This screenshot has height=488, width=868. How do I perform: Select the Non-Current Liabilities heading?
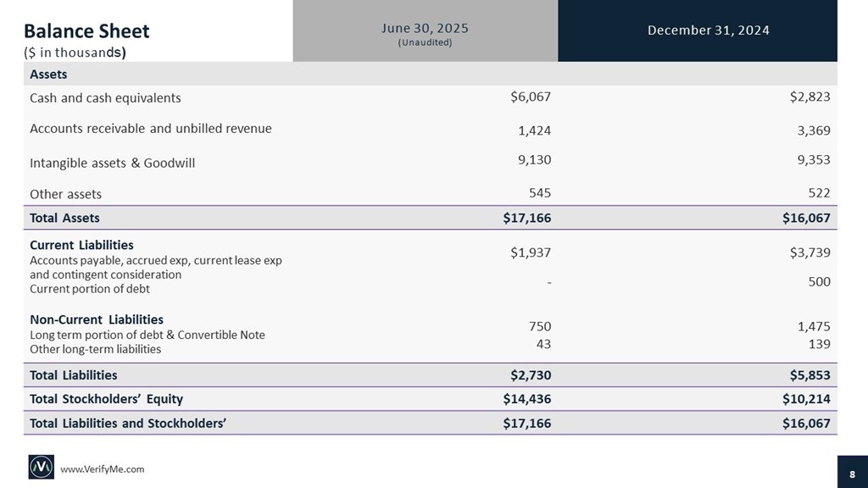tap(97, 319)
